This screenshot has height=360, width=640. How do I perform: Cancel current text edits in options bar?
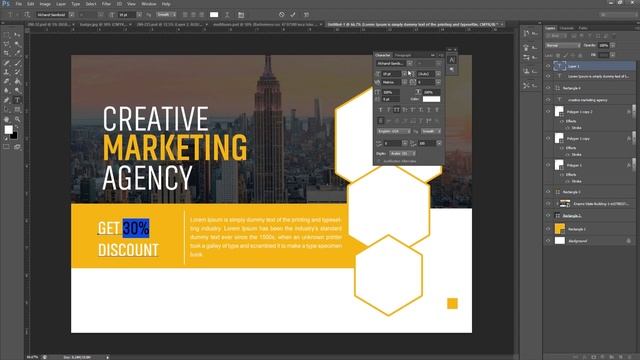coord(282,15)
